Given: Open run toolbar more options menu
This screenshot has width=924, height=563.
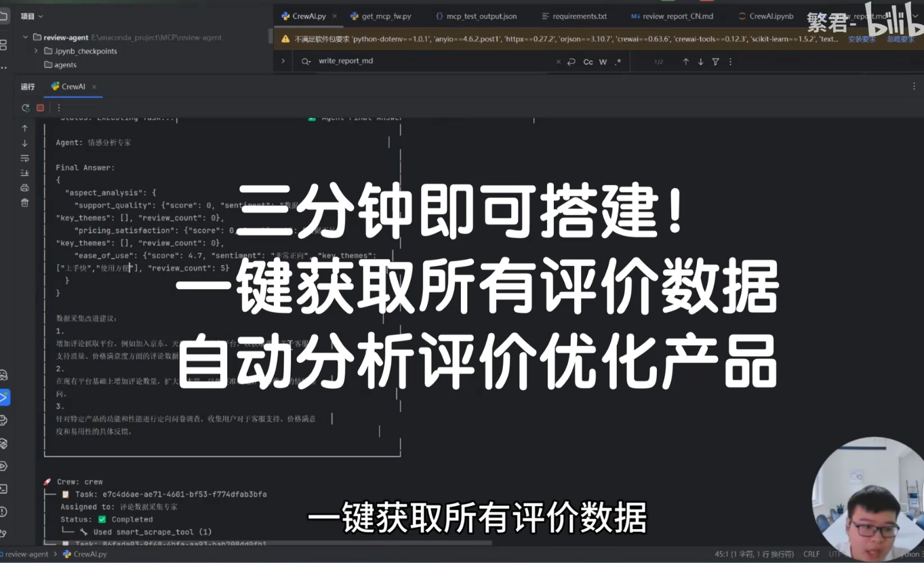Looking at the screenshot, I should click(x=59, y=108).
